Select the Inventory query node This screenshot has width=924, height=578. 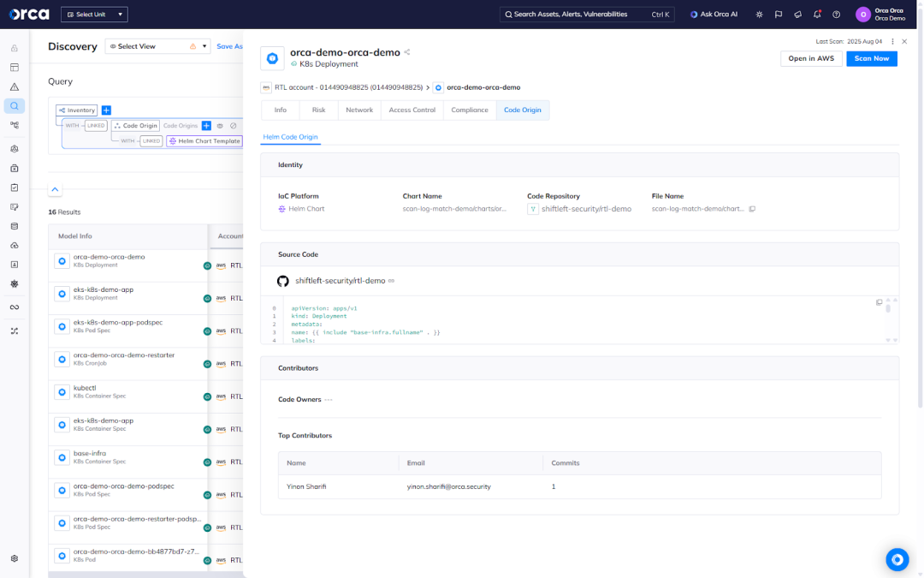click(77, 110)
